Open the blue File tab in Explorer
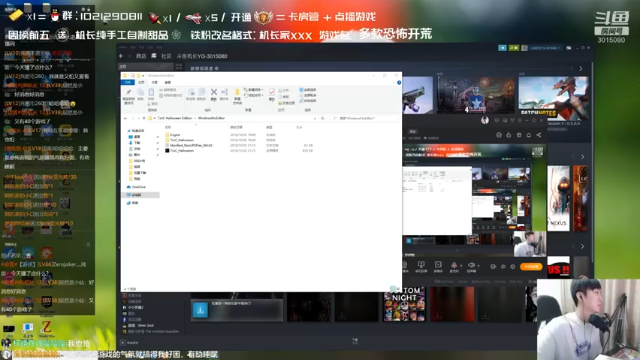640x360 pixels. (x=128, y=82)
